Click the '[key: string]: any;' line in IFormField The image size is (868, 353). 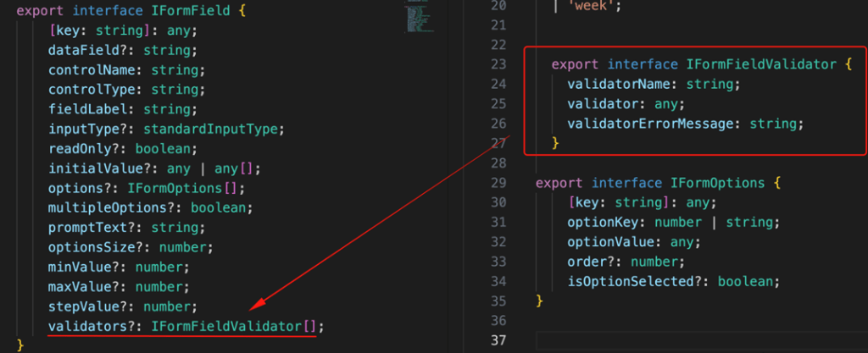tap(123, 31)
